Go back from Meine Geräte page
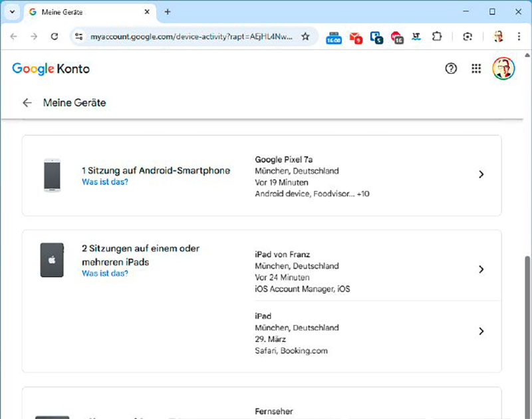The image size is (532, 419). pyautogui.click(x=27, y=103)
